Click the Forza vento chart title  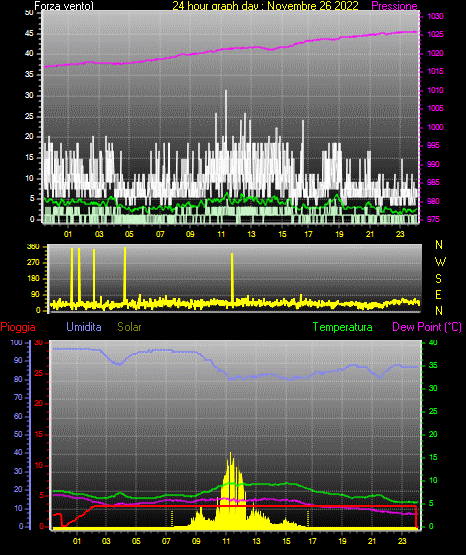64,6
